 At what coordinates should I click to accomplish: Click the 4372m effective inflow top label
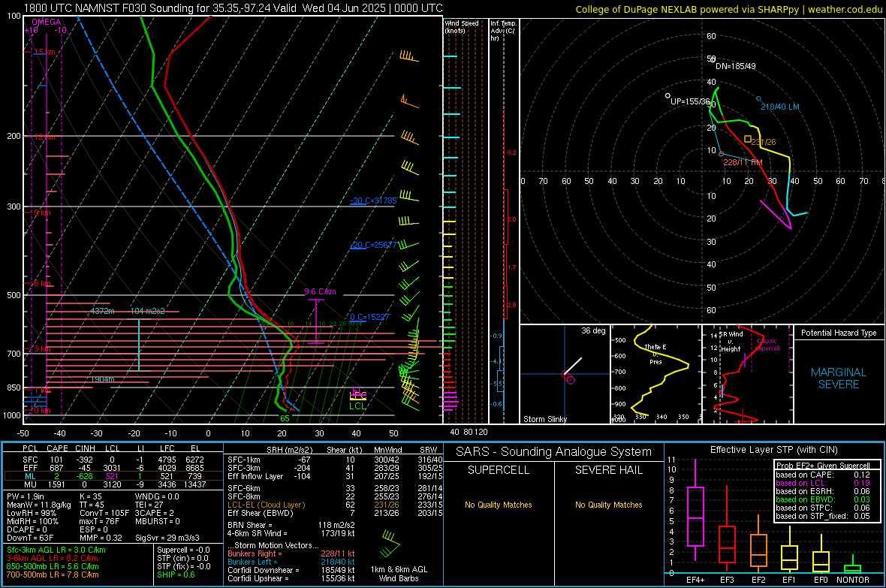coord(103,311)
